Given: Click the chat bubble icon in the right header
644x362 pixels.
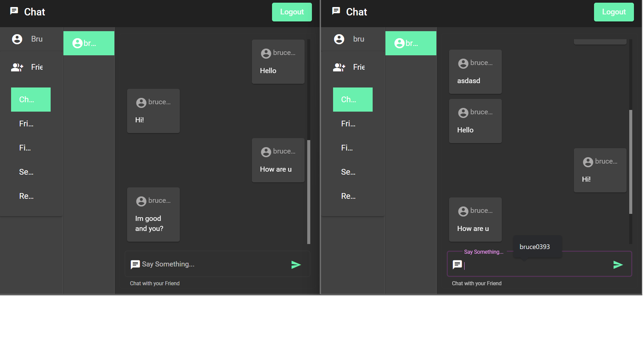Looking at the screenshot, I should pyautogui.click(x=336, y=11).
